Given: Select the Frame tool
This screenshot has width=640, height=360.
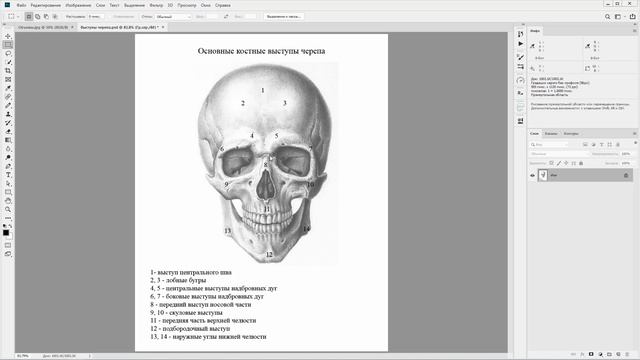Looking at the screenshot, I should (x=8, y=80).
